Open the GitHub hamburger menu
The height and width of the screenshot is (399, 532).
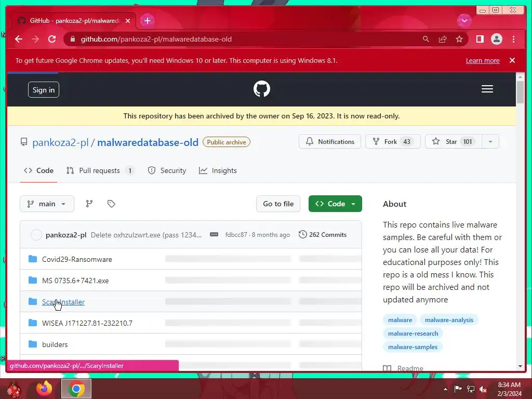487,89
